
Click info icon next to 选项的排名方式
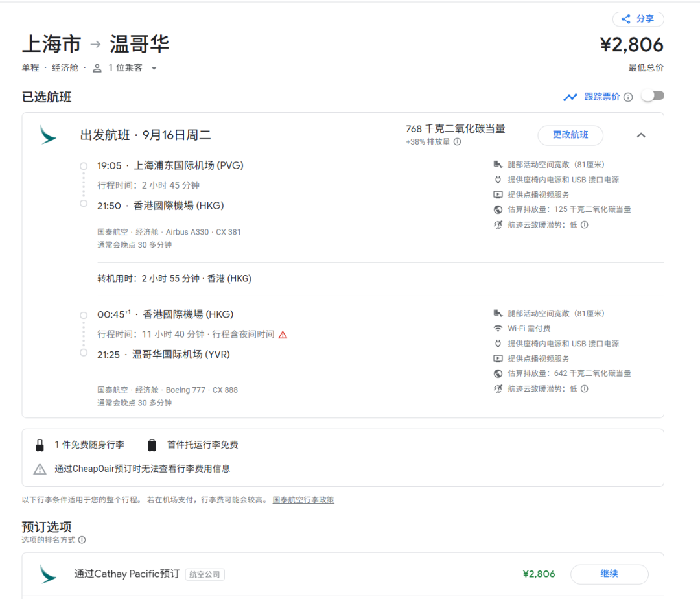tap(82, 540)
